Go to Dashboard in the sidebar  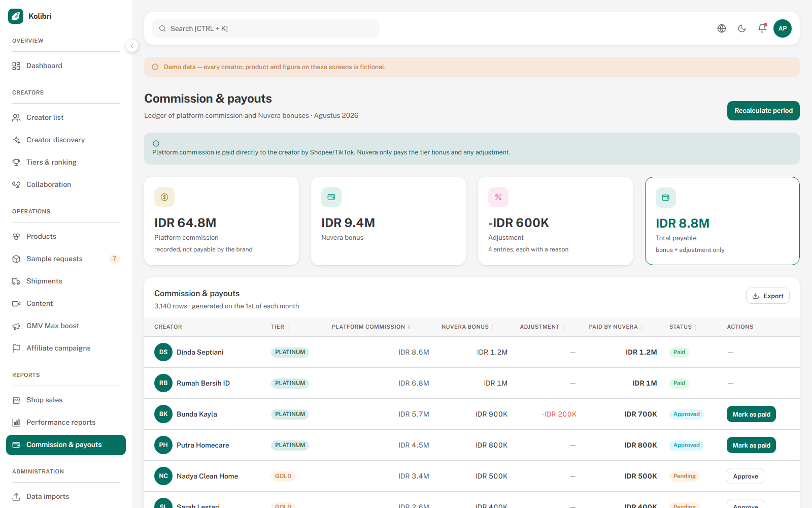66,66
